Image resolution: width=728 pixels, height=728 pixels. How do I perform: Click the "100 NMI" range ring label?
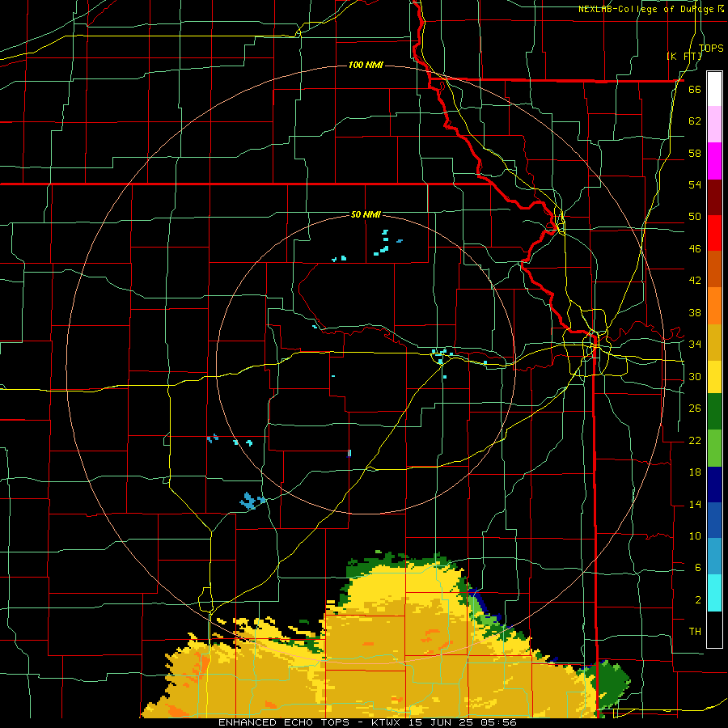pos(366,65)
